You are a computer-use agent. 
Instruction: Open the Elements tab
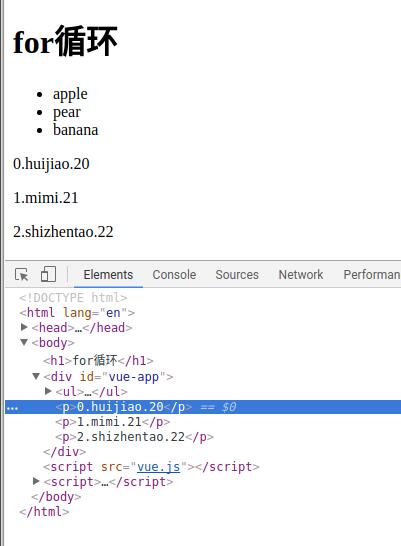108,275
